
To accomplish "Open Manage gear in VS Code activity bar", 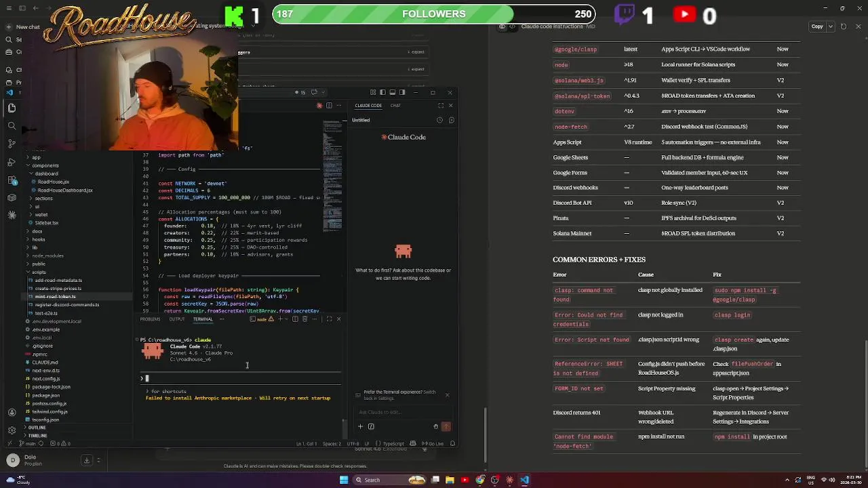I will click(x=12, y=430).
